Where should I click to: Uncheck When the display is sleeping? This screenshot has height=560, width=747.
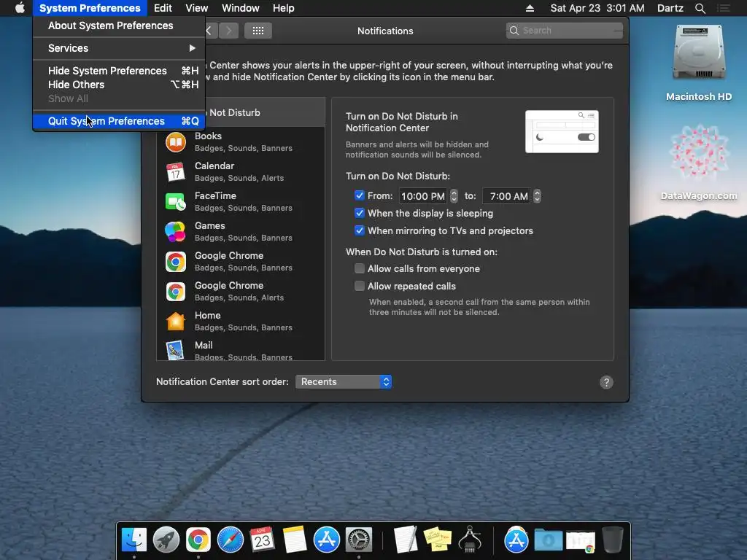pyautogui.click(x=359, y=213)
